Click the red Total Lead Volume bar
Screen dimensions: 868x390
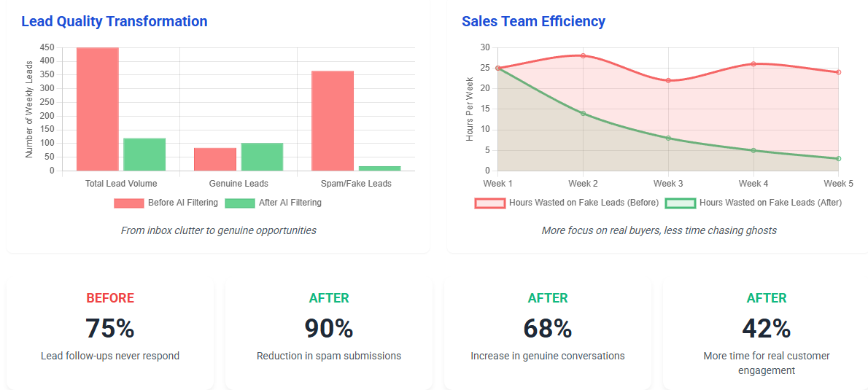tap(98, 109)
